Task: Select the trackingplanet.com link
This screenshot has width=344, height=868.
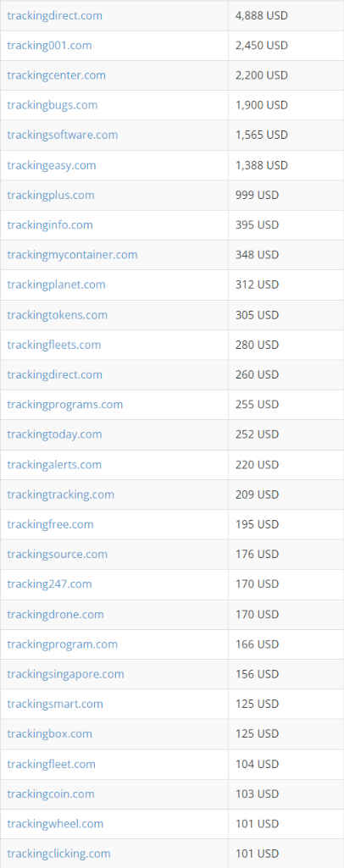Action: point(56,285)
